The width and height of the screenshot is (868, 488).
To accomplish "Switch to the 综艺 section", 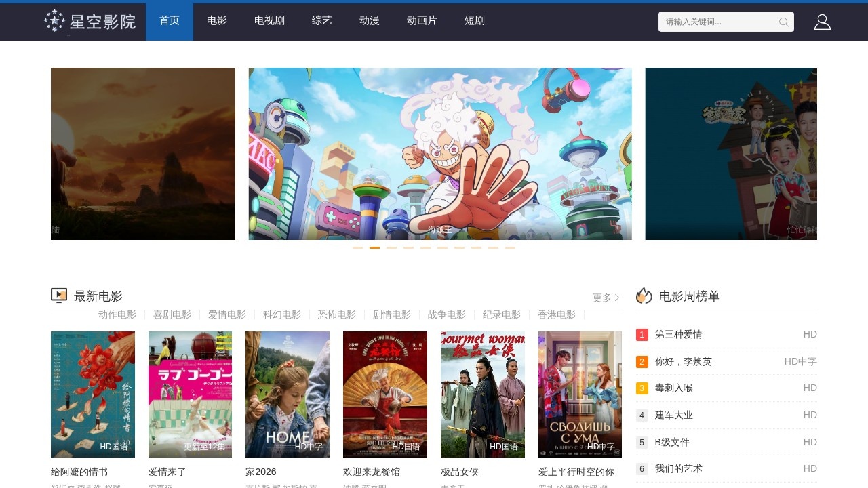I will tap(322, 22).
